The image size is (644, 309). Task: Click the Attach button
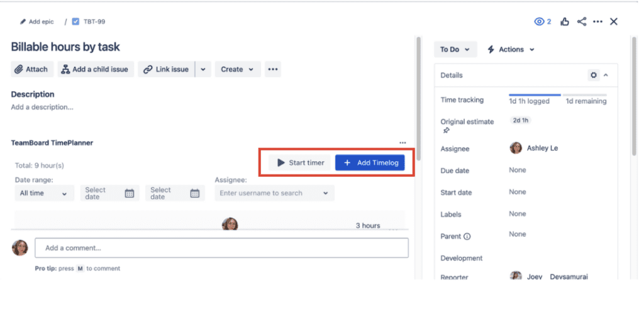[x=32, y=69]
